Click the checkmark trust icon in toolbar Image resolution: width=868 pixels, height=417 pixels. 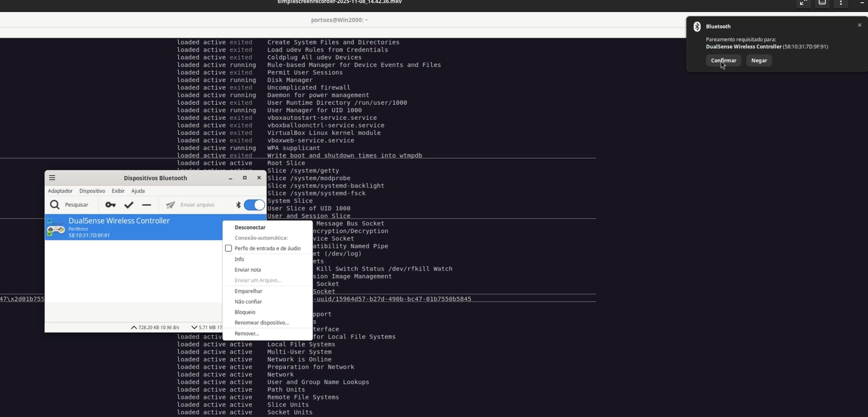click(x=129, y=205)
